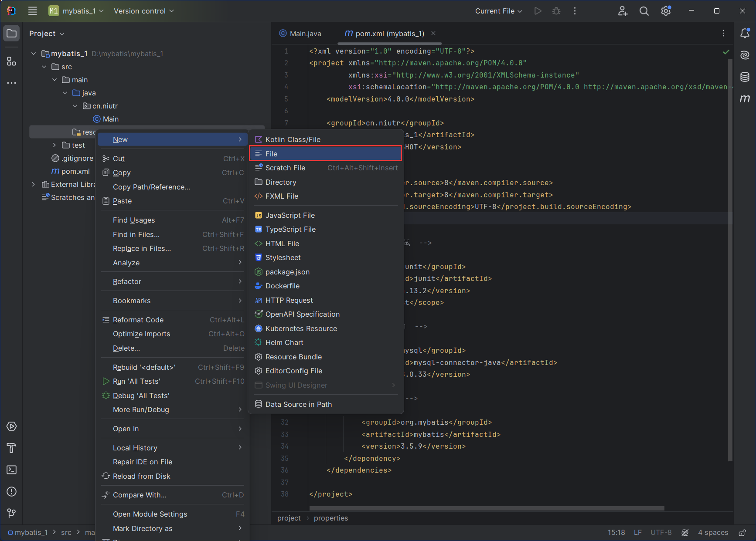Open the Current File run configuration dropdown
The height and width of the screenshot is (541, 756).
(498, 11)
